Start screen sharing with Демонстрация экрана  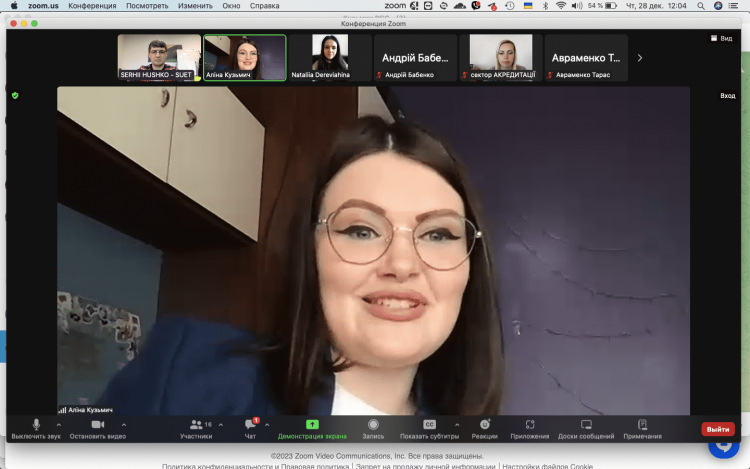[x=312, y=428]
